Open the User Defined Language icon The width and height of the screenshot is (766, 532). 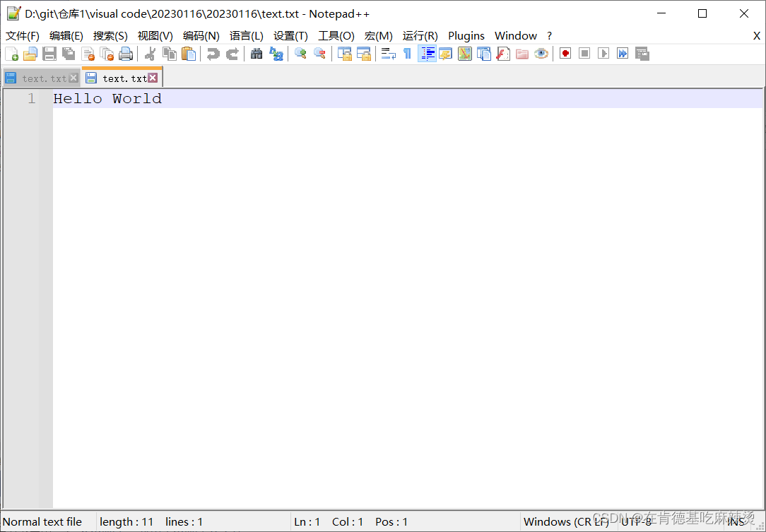coord(445,53)
